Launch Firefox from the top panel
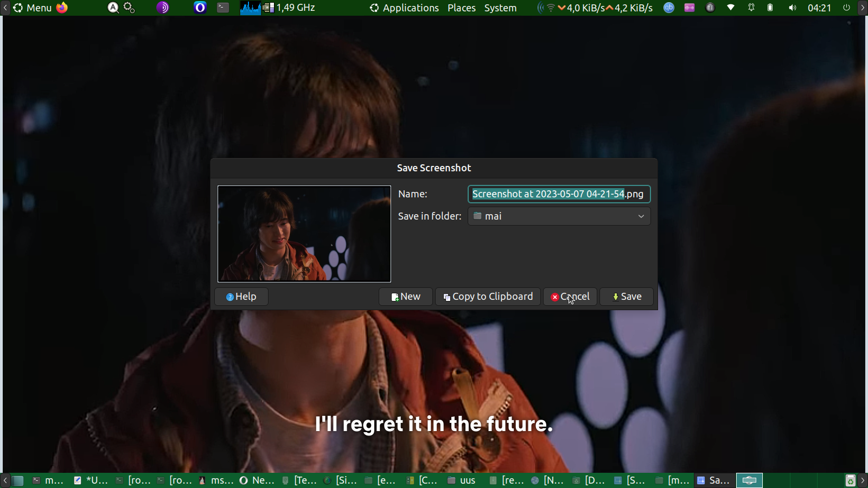 click(x=62, y=8)
